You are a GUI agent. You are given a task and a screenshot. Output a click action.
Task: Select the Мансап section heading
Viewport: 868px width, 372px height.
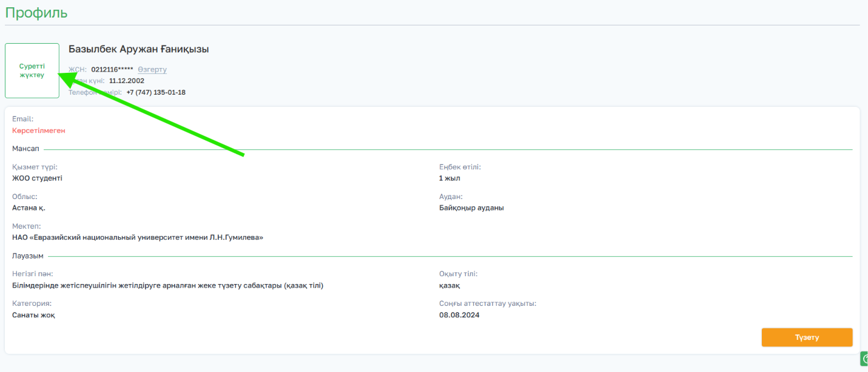point(25,149)
